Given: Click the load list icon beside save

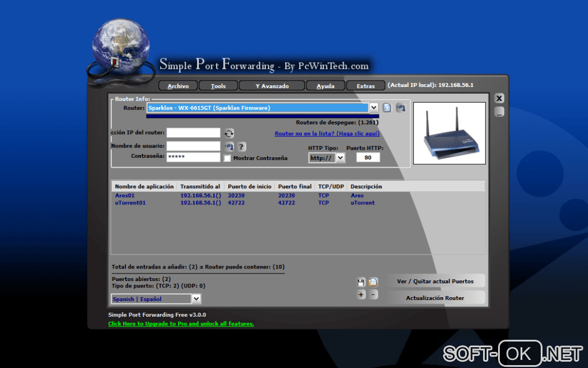Looking at the screenshot, I should click(x=373, y=282).
